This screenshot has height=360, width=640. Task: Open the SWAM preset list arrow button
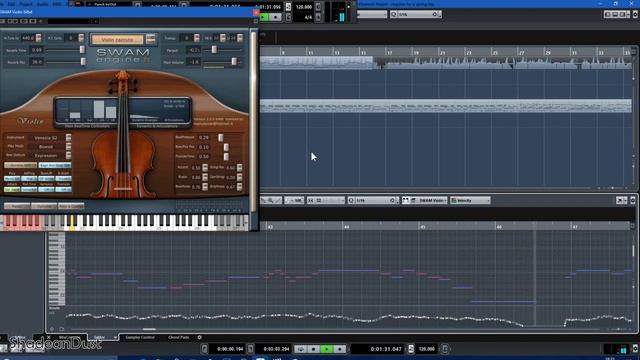click(151, 39)
